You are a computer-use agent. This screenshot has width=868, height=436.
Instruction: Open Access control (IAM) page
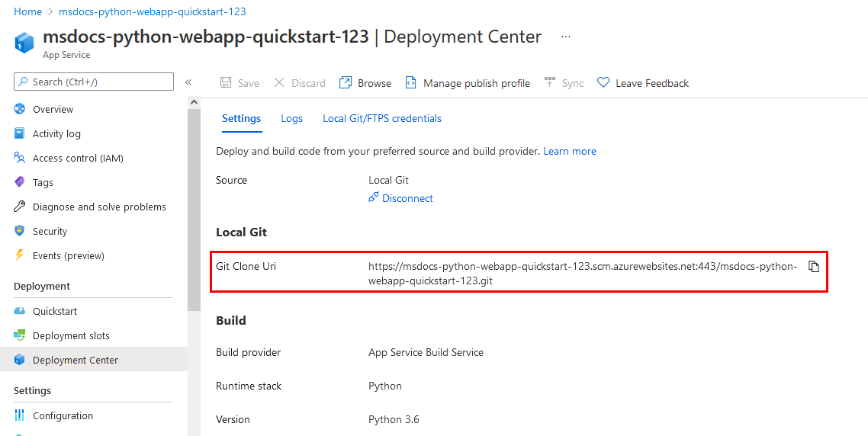(x=77, y=159)
